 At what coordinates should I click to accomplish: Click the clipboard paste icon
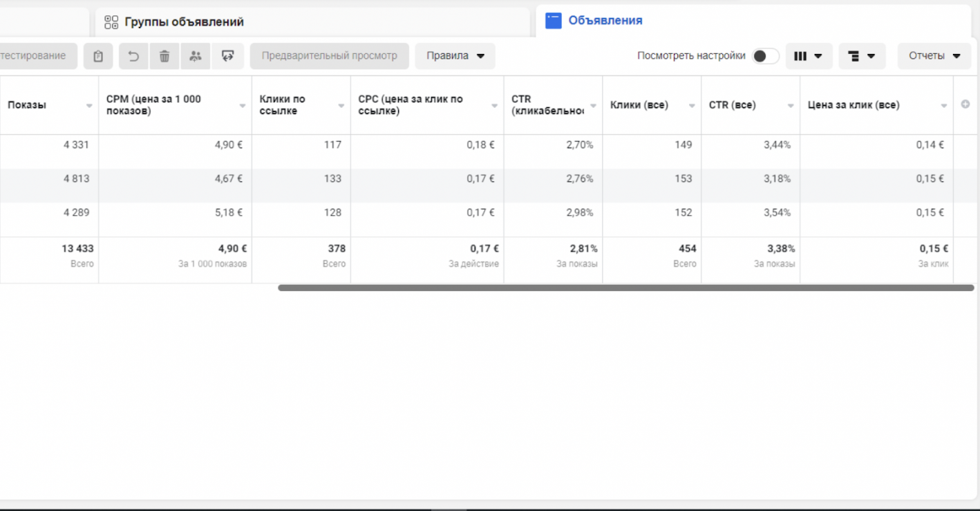click(98, 56)
